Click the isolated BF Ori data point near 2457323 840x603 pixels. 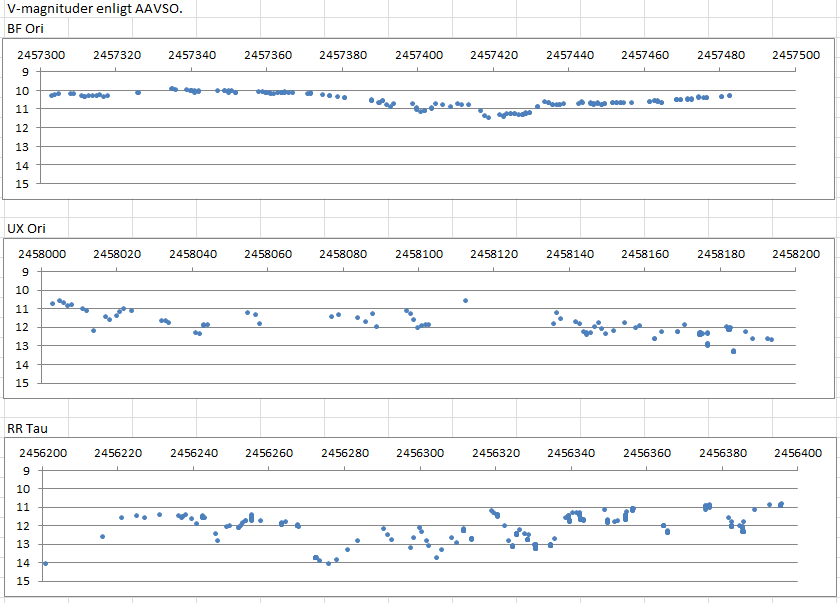[138, 92]
